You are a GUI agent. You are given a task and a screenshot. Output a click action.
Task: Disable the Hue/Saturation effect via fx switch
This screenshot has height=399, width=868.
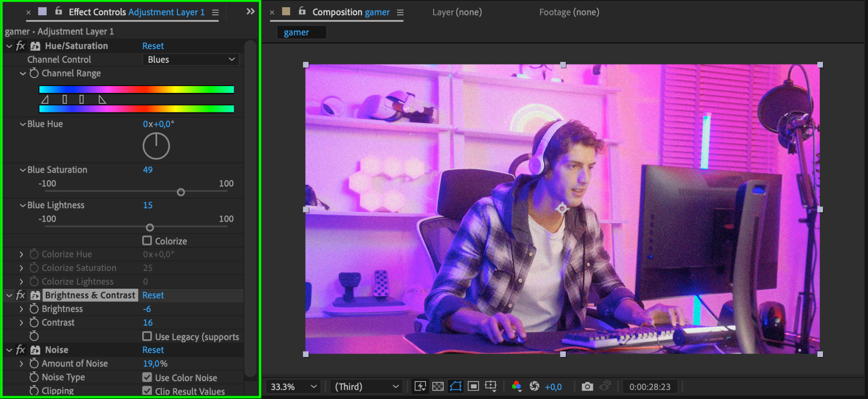20,46
